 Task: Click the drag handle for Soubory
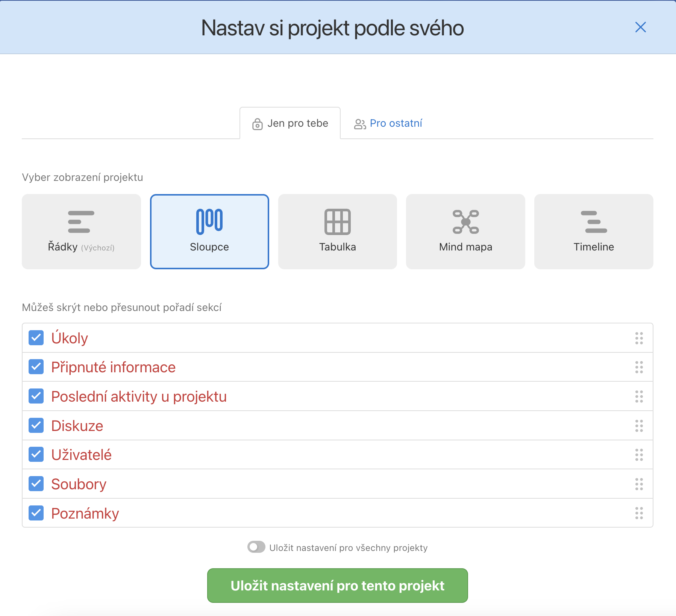[639, 484]
